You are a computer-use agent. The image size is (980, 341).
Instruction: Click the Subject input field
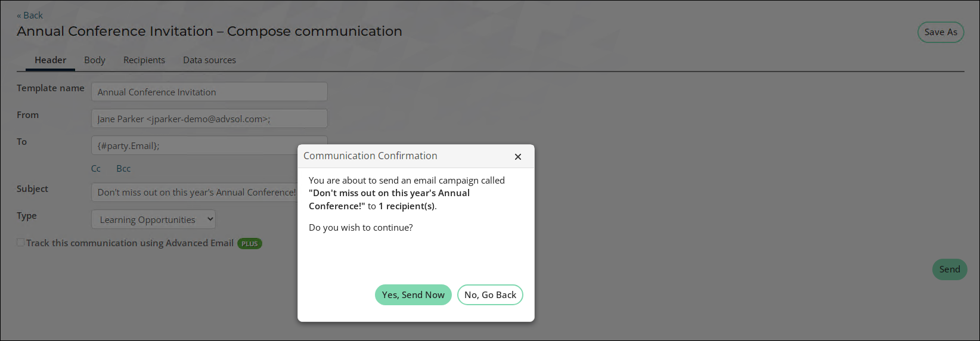pyautogui.click(x=194, y=193)
